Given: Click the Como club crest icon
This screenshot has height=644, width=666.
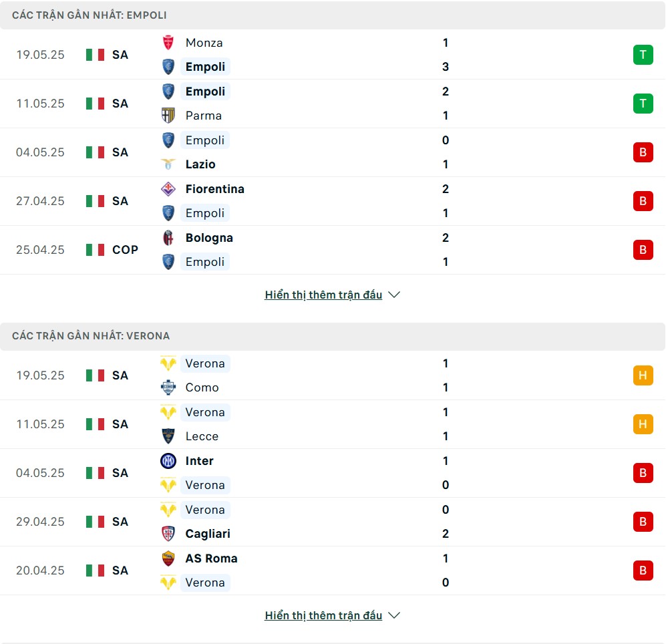Looking at the screenshot, I should [x=168, y=387].
